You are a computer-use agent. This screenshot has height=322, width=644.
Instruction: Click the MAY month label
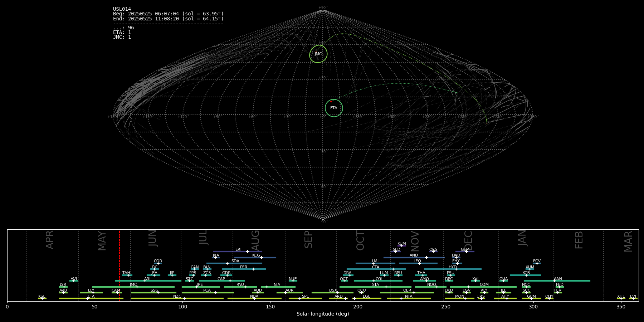pyautogui.click(x=102, y=241)
